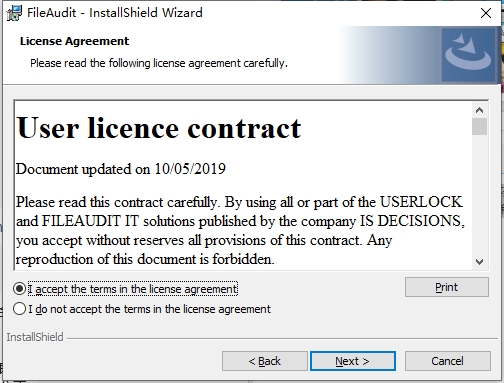
Task: Click the scroll down arrow of license text
Action: tap(479, 262)
